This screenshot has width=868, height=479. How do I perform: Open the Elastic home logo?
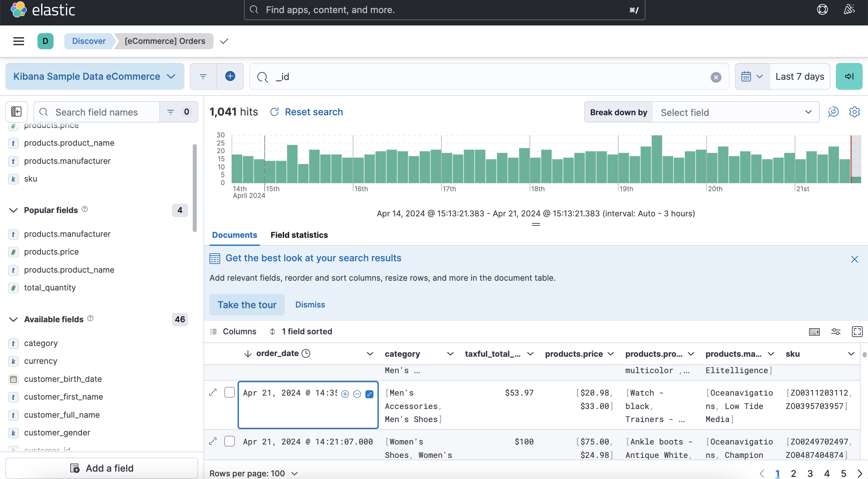coord(43,10)
